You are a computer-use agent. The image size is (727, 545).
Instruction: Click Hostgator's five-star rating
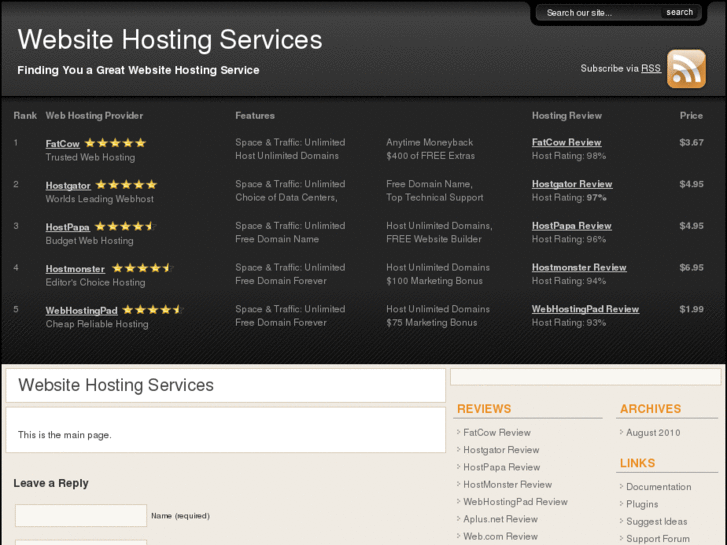pyautogui.click(x=127, y=185)
